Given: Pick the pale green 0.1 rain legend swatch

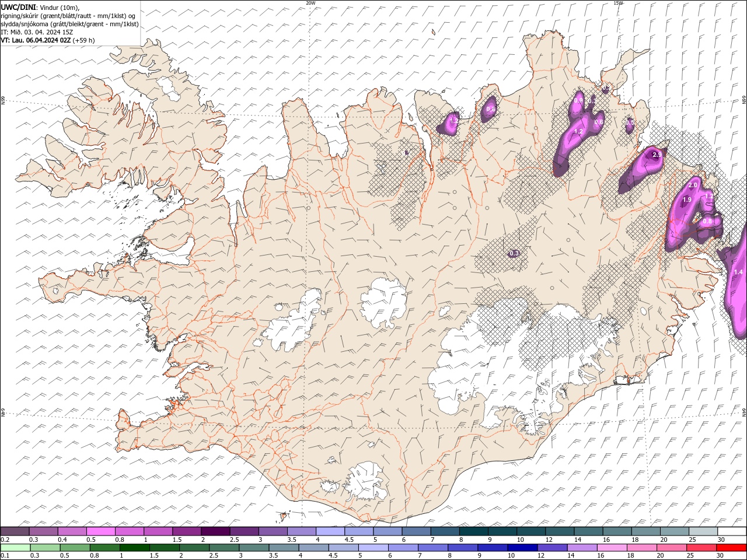Looking at the screenshot, I should coord(15,547).
